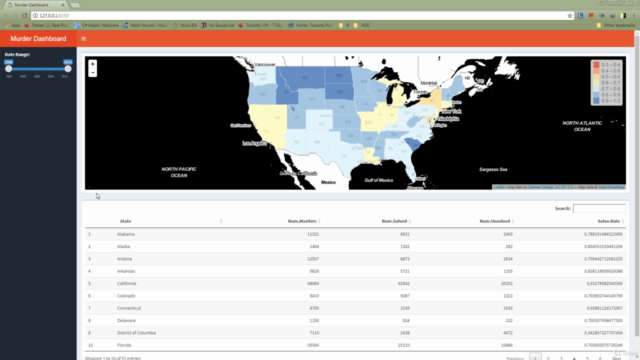
Task: Click the blue extension icon in toolbar
Action: tap(580, 16)
